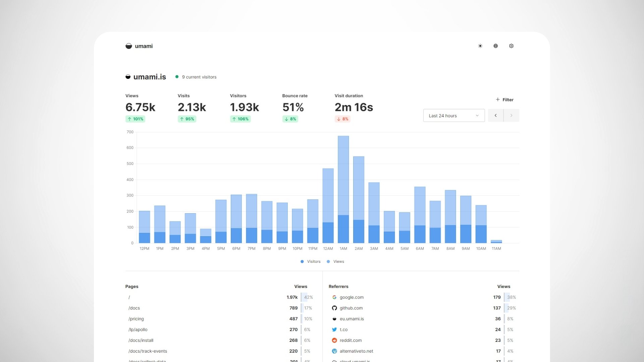Click the Google icon in Referrers
Viewport: 644px width, 362px height.
click(x=334, y=297)
